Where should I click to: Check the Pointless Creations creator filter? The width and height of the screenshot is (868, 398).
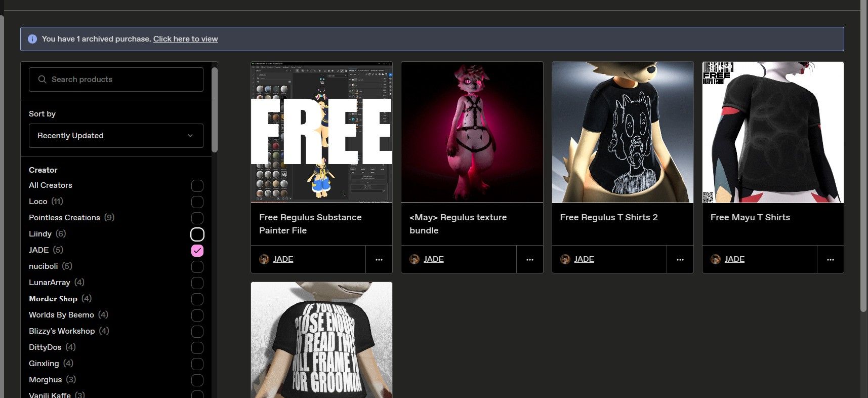coord(197,218)
